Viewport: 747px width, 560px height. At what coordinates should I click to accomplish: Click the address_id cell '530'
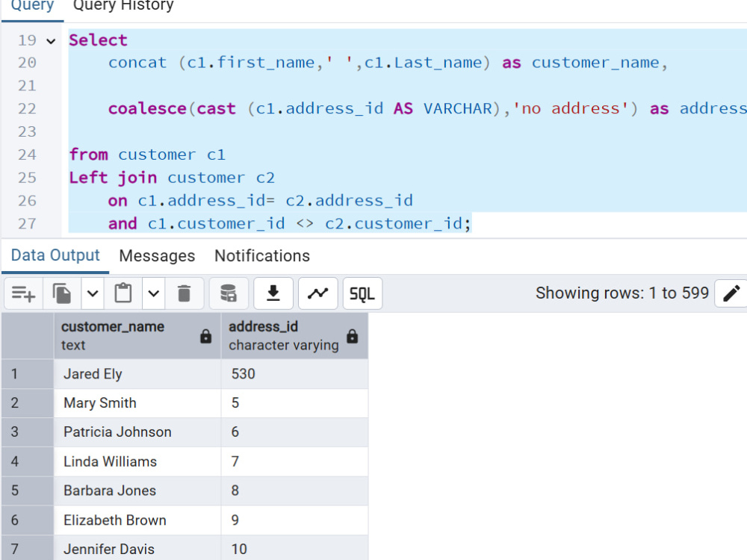click(x=294, y=374)
